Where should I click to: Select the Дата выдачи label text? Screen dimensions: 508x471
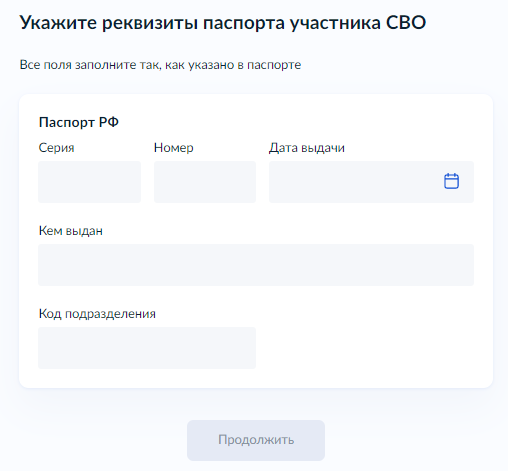click(307, 148)
